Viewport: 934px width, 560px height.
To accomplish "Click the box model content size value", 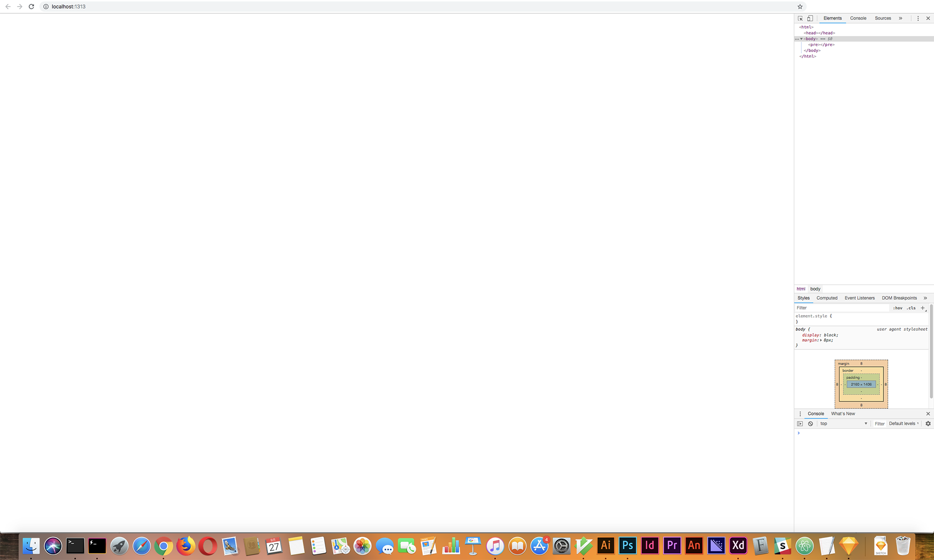I will [861, 384].
